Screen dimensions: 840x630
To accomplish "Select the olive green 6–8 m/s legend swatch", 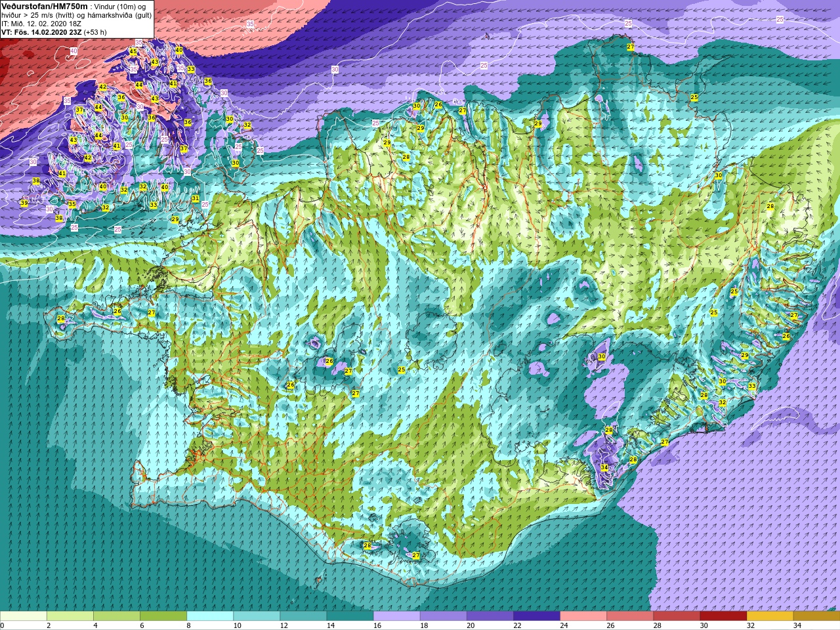I will click(163, 616).
